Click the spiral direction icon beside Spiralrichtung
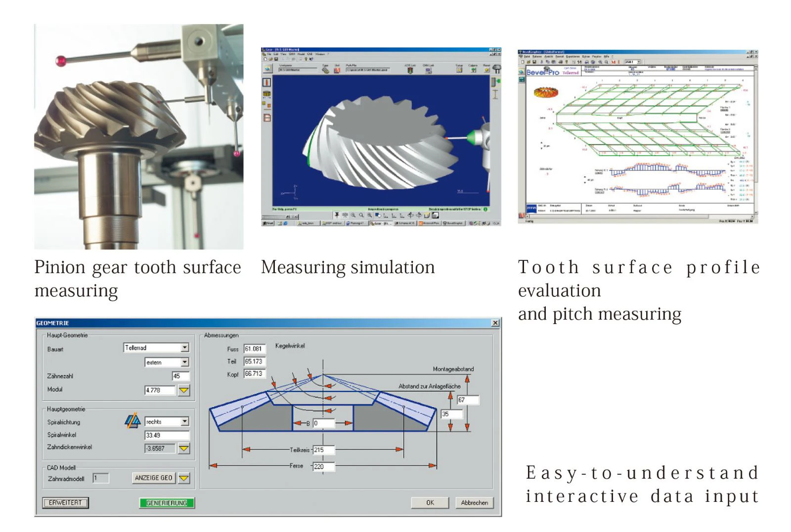This screenshot has width=791, height=532. coord(132,421)
